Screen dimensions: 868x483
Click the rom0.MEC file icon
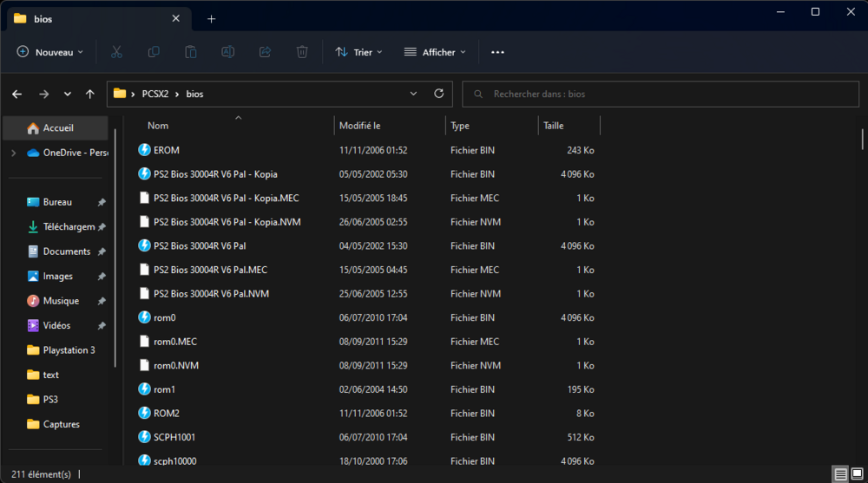coord(144,342)
